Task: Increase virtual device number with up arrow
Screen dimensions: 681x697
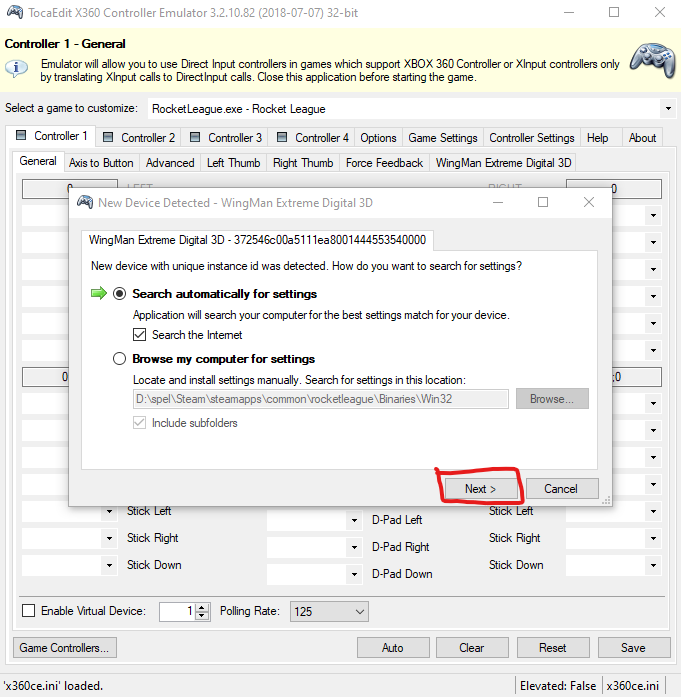Action: 202,607
